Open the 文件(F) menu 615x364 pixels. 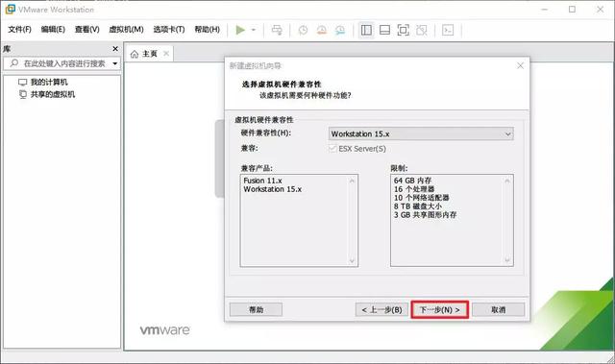click(x=19, y=30)
